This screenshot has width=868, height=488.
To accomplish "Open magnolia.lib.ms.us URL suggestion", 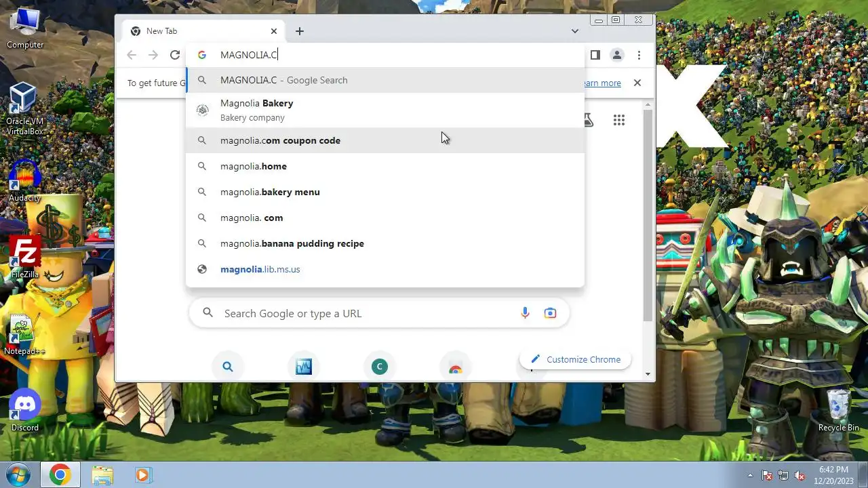I will [385, 269].
